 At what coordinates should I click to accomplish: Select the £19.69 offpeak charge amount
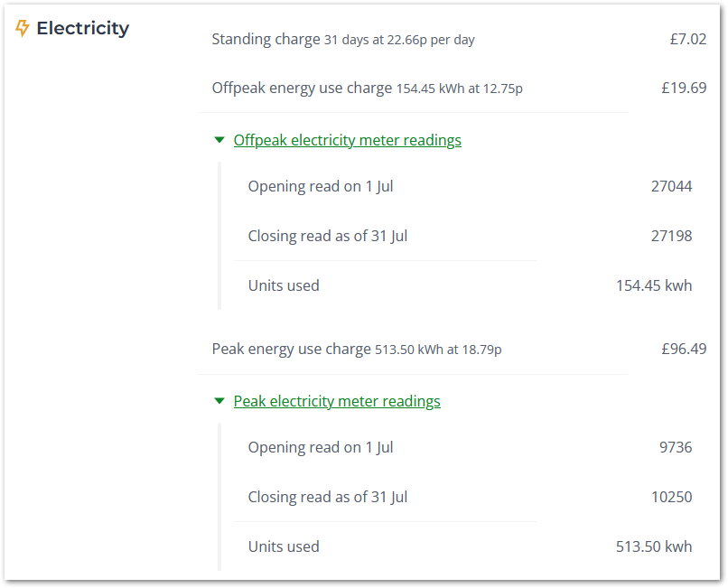684,88
